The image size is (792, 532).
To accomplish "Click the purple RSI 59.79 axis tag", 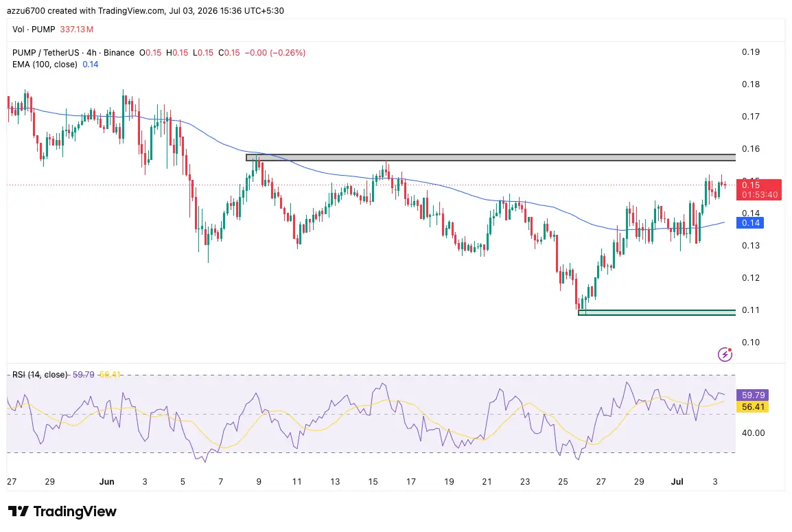I will [753, 395].
